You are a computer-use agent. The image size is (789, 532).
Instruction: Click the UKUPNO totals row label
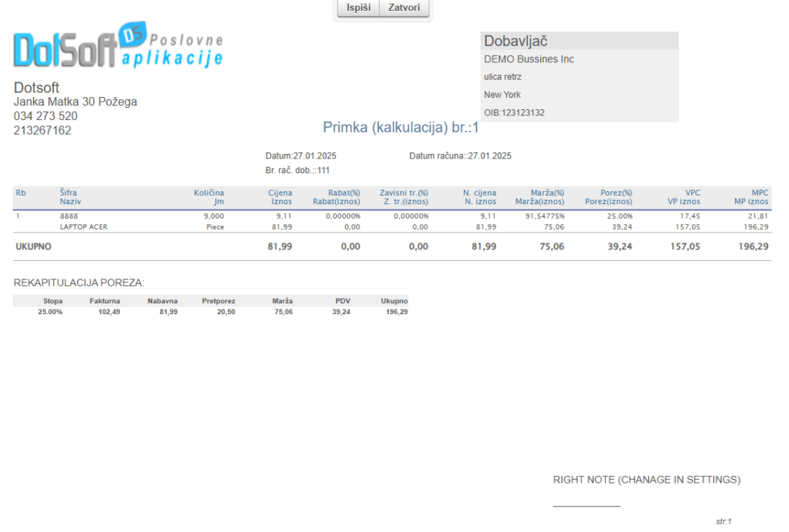click(33, 247)
